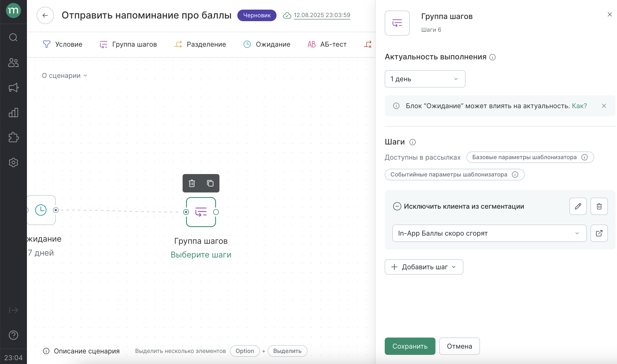Click the scenario title Отправить напоминание про баллы
The height and width of the screenshot is (364, 617).
click(146, 15)
